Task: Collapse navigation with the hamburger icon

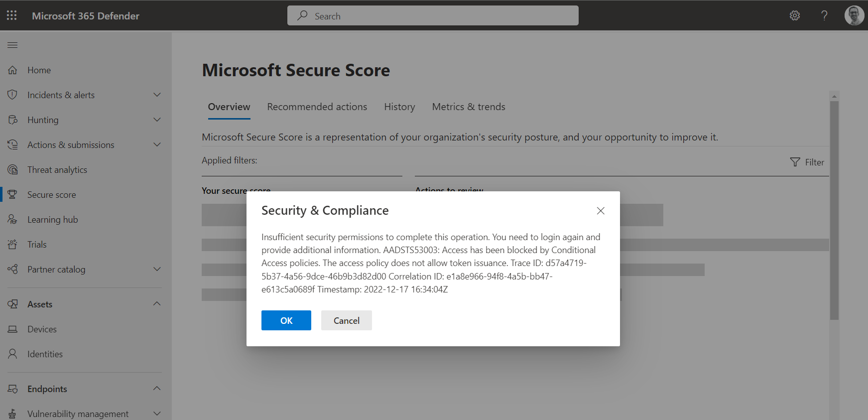Action: point(12,45)
